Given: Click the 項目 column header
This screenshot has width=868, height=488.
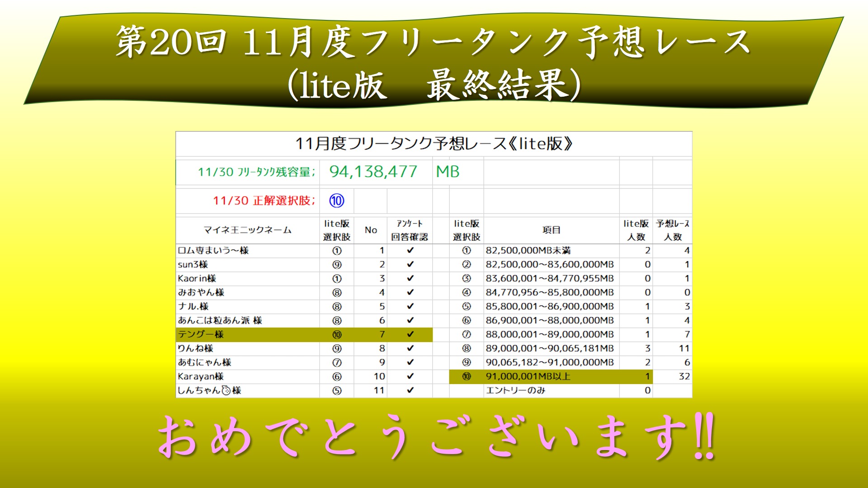Looking at the screenshot, I should point(551,230).
